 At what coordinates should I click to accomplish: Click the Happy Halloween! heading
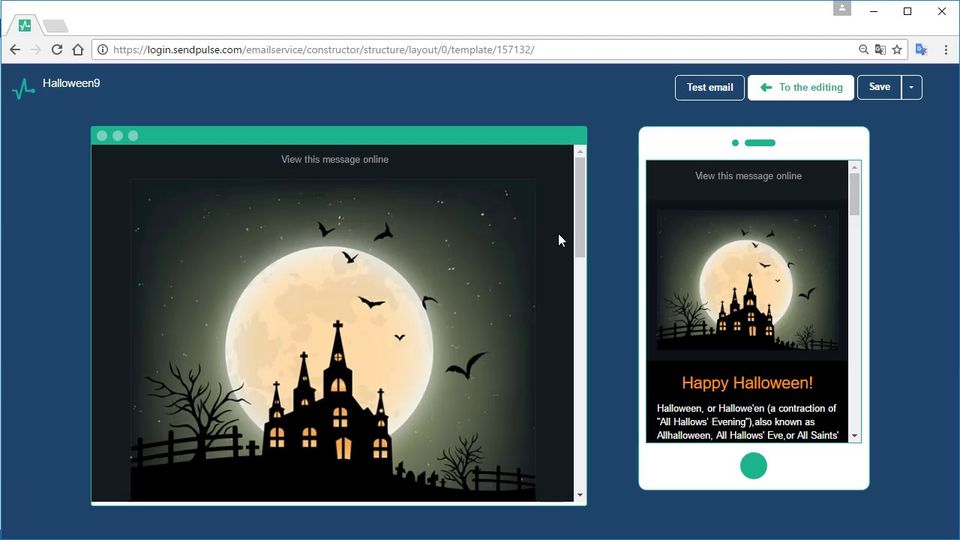748,383
